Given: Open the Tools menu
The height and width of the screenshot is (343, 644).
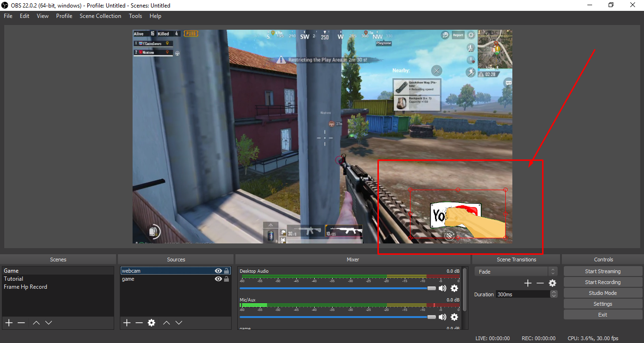Looking at the screenshot, I should [135, 16].
